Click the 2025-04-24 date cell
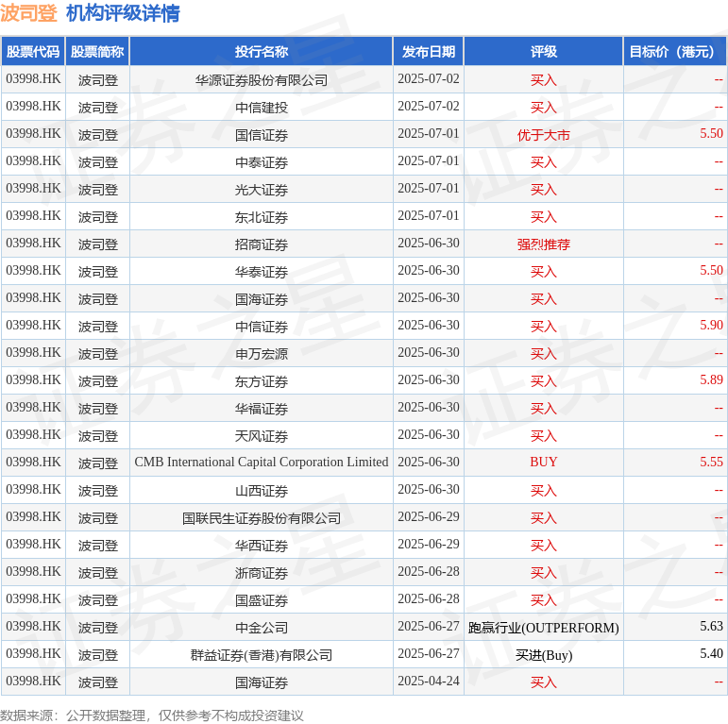 click(429, 682)
